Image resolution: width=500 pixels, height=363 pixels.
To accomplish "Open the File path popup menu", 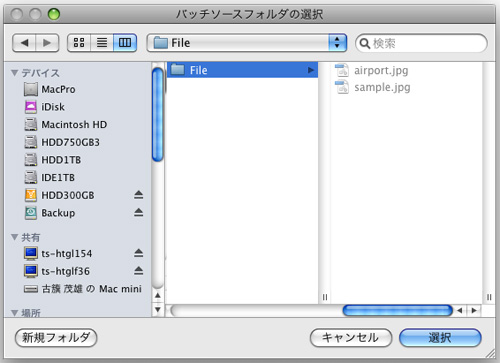I will (247, 43).
